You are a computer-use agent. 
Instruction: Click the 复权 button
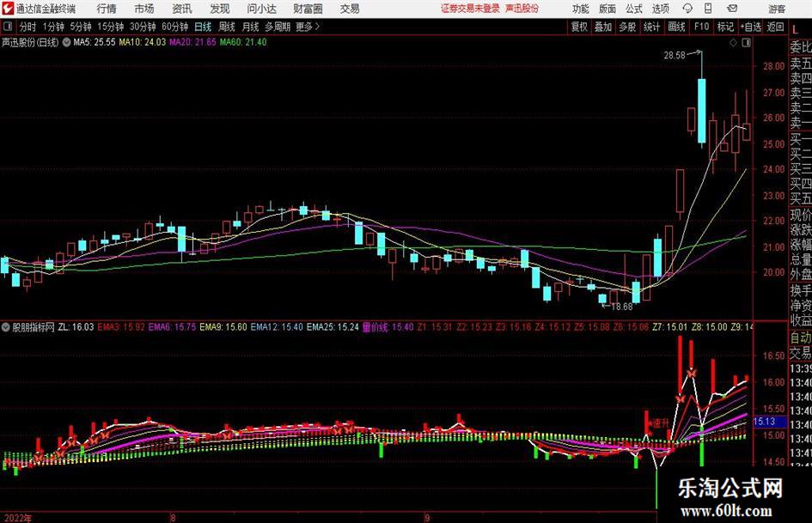click(x=579, y=27)
